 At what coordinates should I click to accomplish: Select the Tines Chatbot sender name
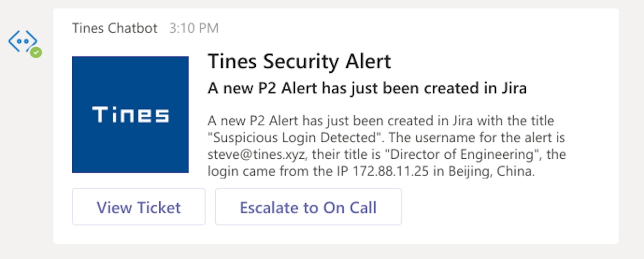(115, 29)
